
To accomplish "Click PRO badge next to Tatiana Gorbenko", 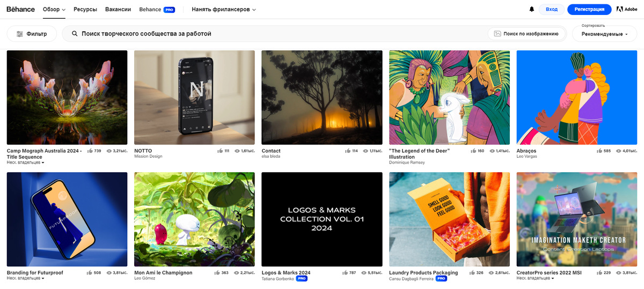I will point(302,279).
